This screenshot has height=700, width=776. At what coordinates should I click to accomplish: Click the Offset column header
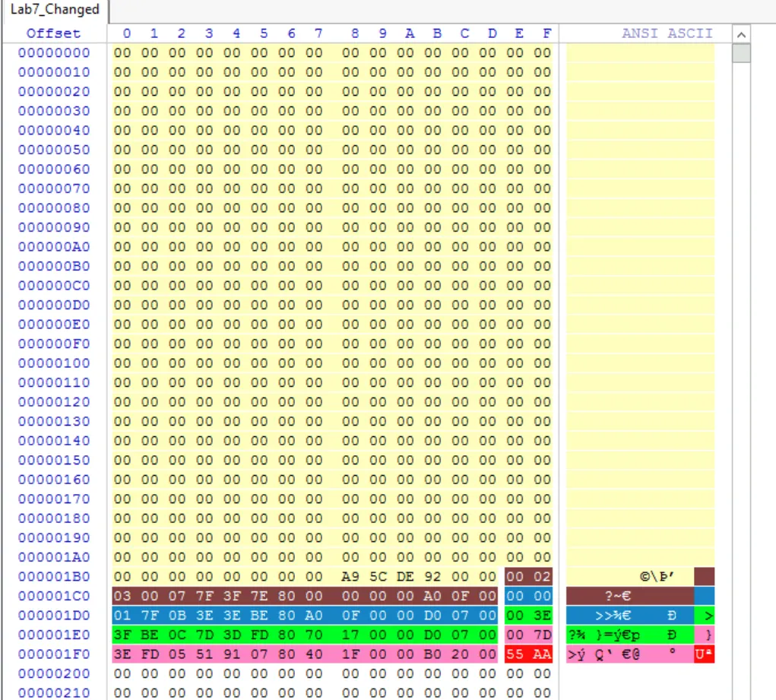coord(53,33)
